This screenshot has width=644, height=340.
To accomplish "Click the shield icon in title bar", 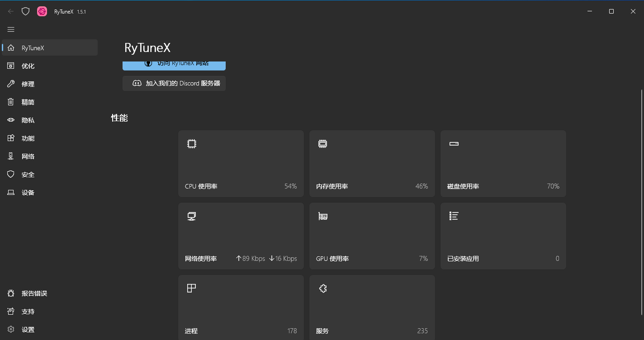I will (26, 11).
